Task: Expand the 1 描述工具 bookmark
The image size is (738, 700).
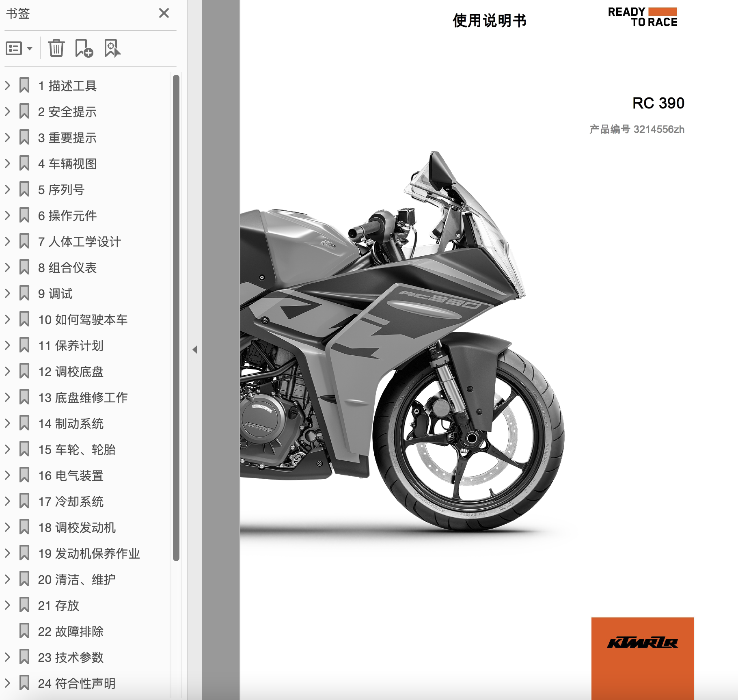Action: point(7,85)
